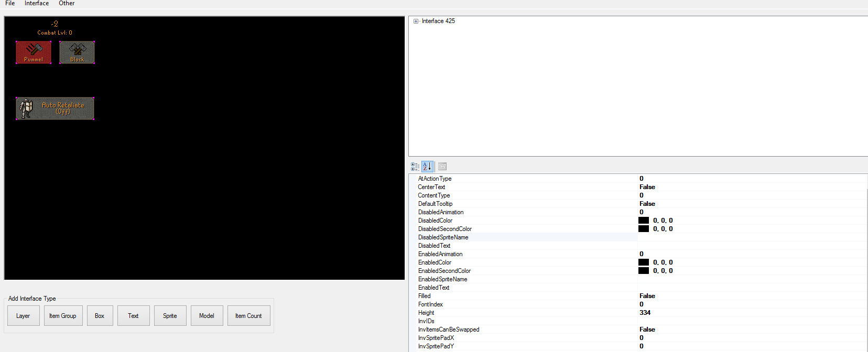Click the EnabledText value field
This screenshot has width=868, height=352.
pos(752,288)
